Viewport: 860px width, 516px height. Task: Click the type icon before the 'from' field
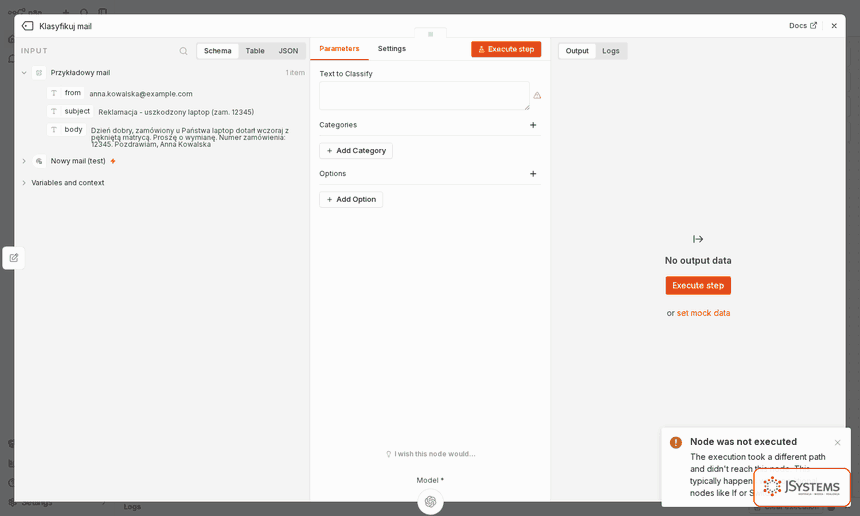(x=54, y=93)
